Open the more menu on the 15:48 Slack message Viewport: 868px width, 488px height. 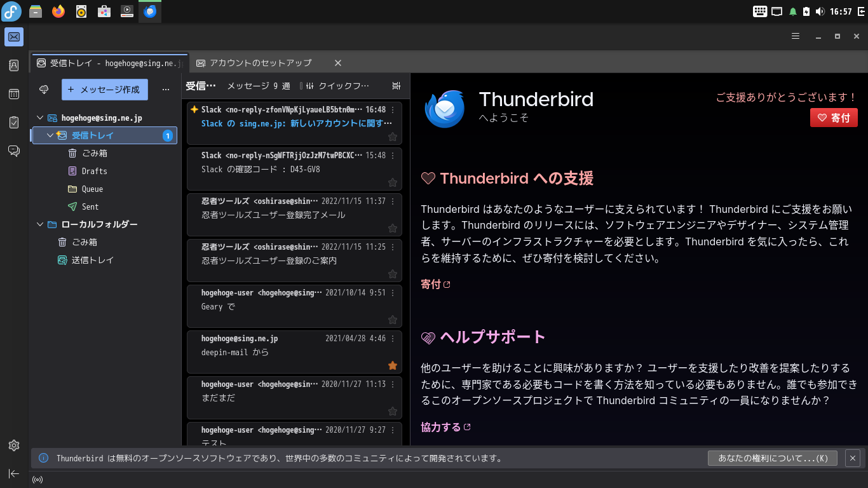393,155
